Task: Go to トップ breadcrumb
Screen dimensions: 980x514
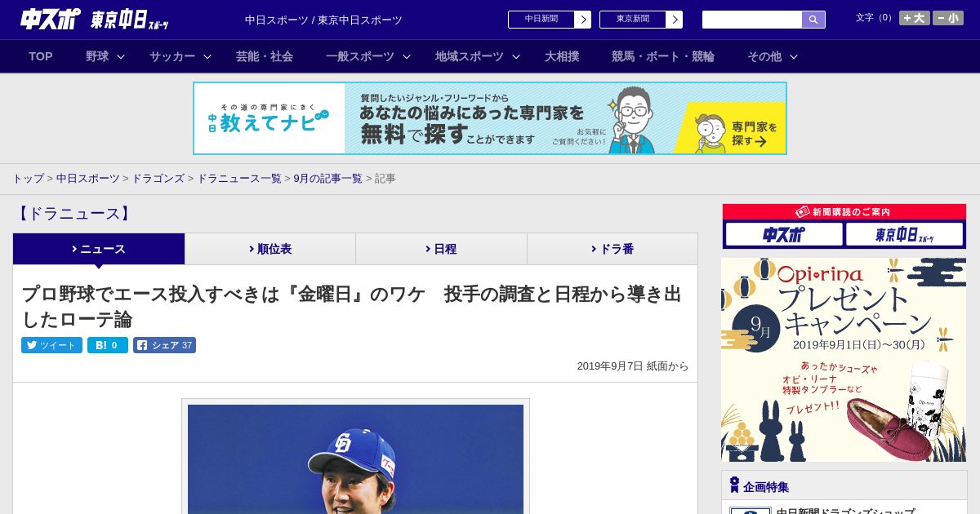Action: click(x=29, y=178)
